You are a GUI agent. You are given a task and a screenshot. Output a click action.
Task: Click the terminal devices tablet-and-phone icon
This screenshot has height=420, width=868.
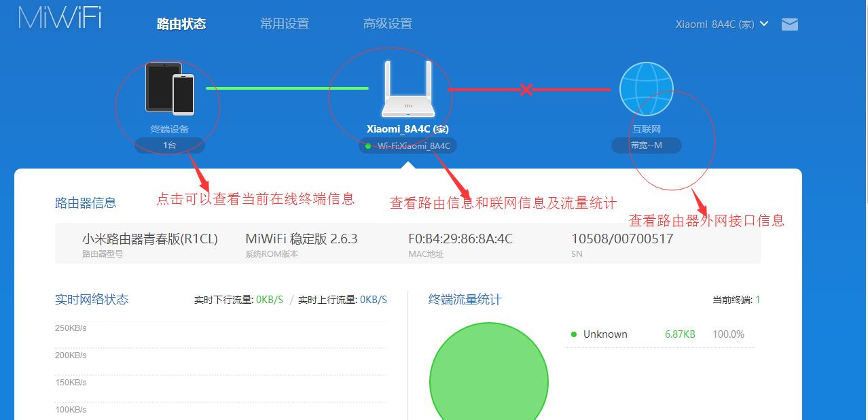(170, 88)
